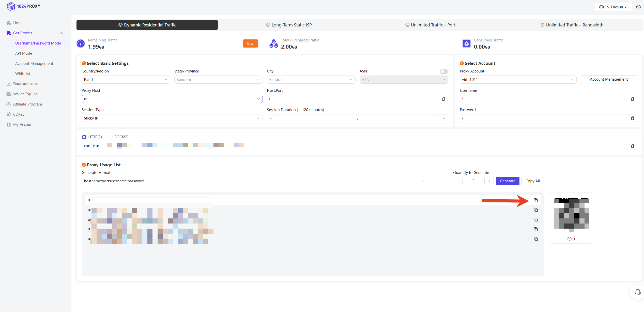Viewport: 644px width, 312px height.
Task: Enable the ASN toggle switch
Action: 444,71
